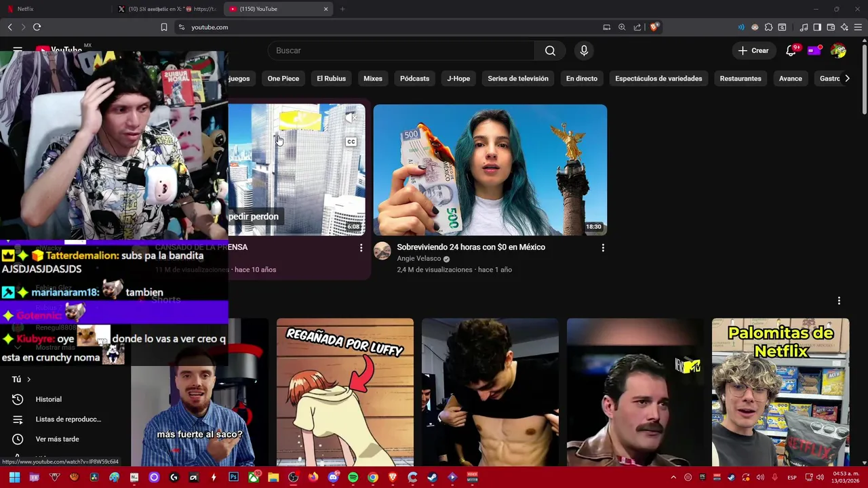Screen dimensions: 868x488
Task: Open browser extensions puzzle icon
Action: [x=768, y=27]
